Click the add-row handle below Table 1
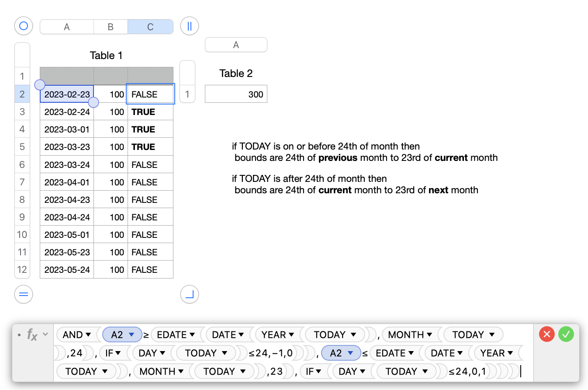Image resolution: width=588 pixels, height=390 pixels. 23,294
